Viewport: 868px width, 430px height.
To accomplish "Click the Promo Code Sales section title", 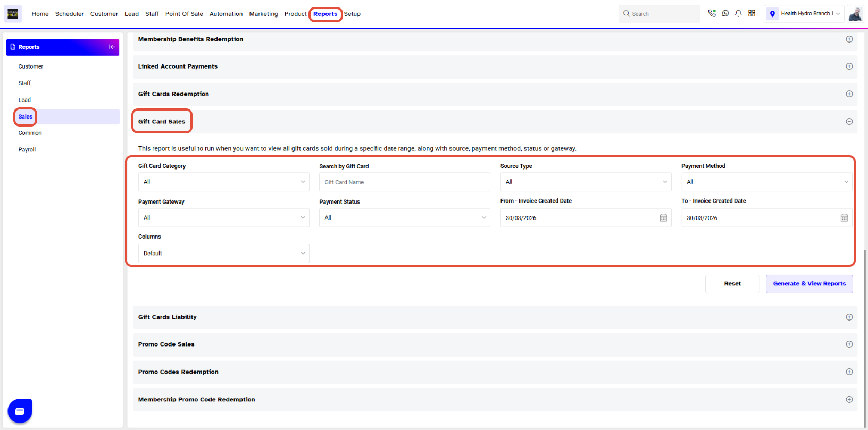I will [x=166, y=344].
